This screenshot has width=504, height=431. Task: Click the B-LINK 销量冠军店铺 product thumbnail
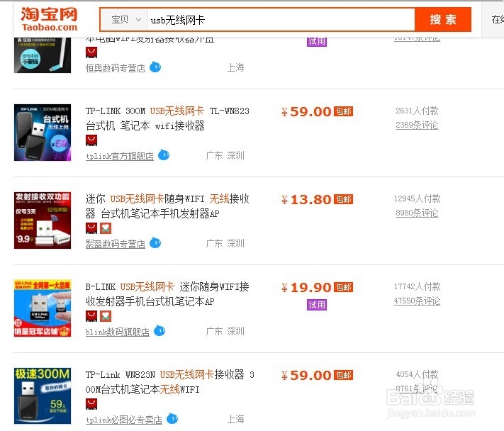[x=43, y=308]
